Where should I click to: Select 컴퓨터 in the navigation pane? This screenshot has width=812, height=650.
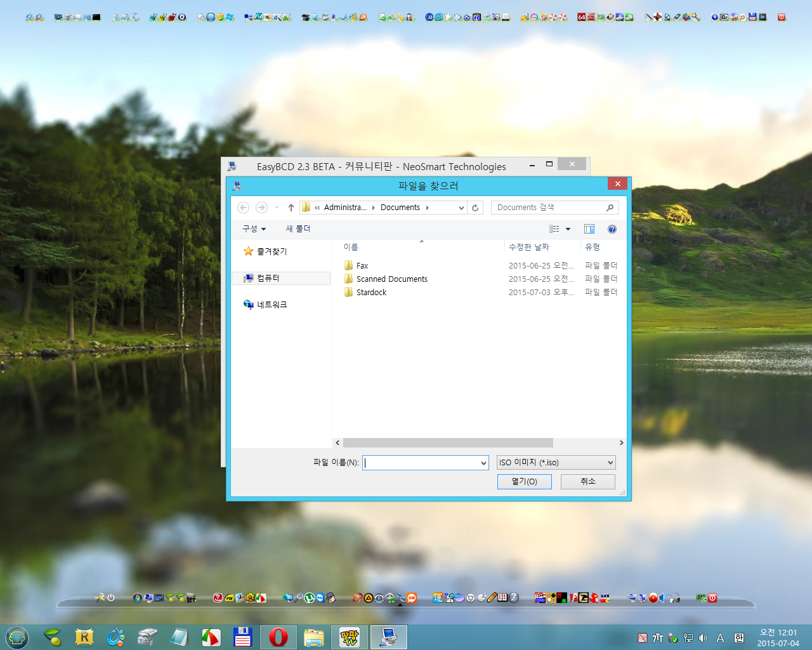pos(268,278)
